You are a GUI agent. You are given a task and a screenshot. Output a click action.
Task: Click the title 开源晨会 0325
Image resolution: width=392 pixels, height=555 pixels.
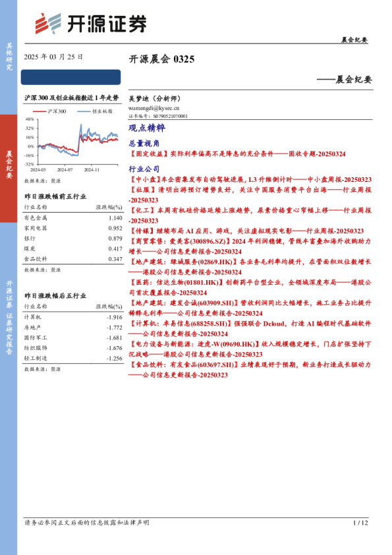tap(161, 59)
